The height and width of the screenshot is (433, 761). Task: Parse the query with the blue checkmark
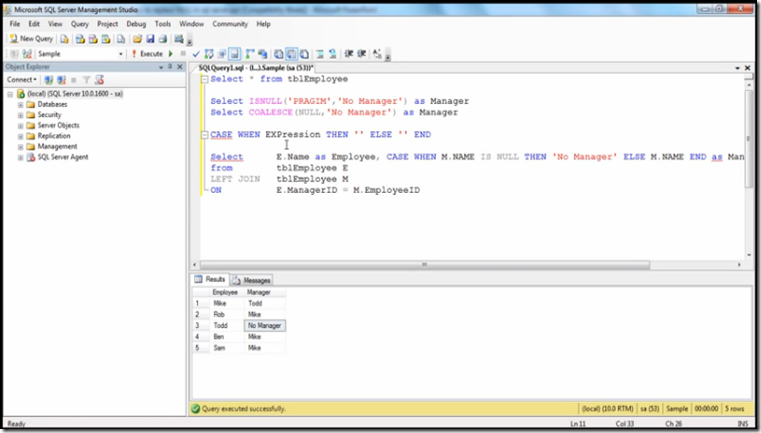pos(196,54)
